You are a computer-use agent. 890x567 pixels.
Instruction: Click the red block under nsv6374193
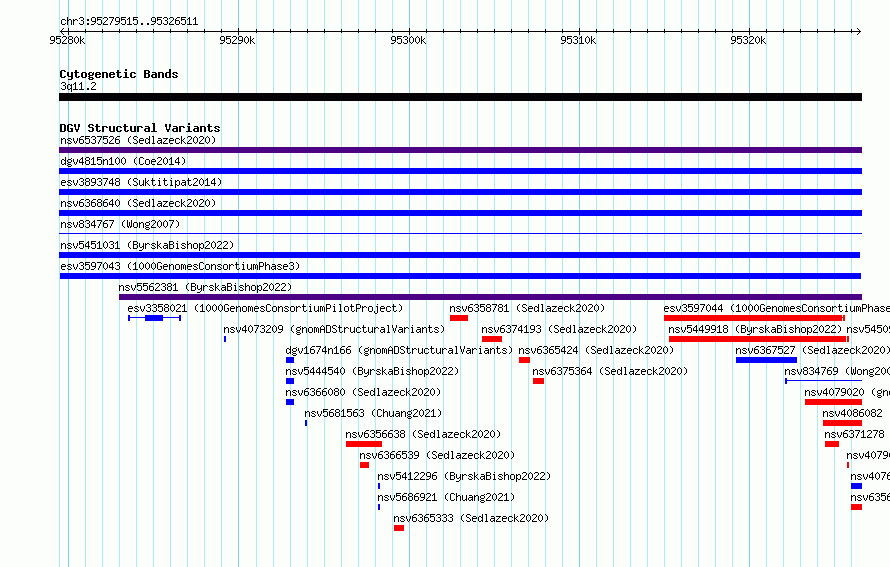coord(492,339)
